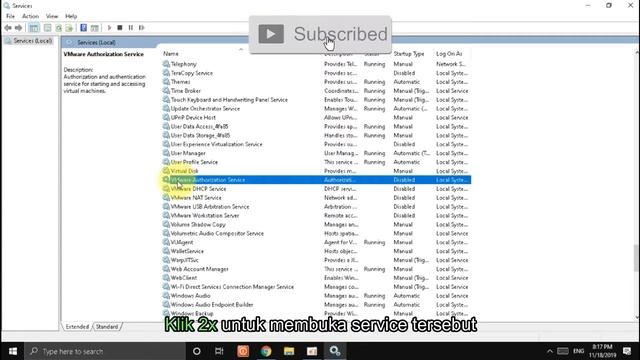
Task: Sort by the Name column header
Action: 171,54
